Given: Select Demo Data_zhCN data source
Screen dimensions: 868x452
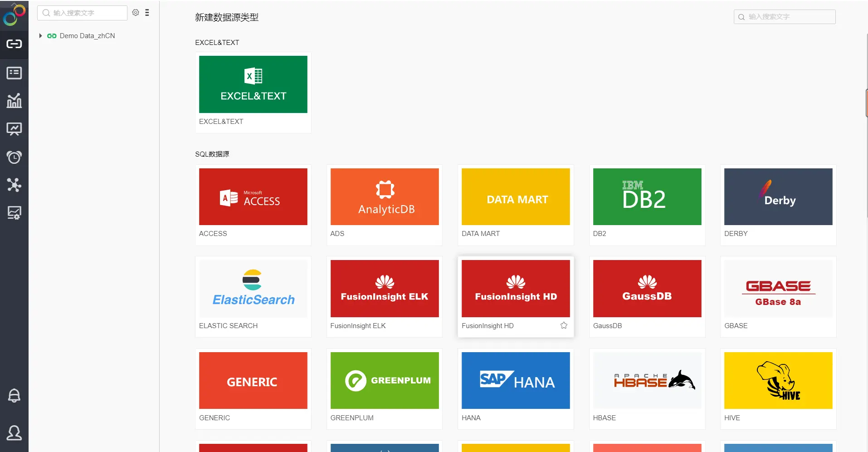Looking at the screenshot, I should click(x=87, y=36).
